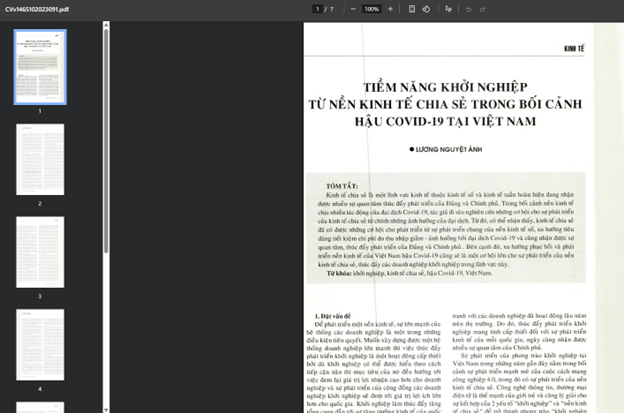
Task: Click the current page number field
Action: 317,9
